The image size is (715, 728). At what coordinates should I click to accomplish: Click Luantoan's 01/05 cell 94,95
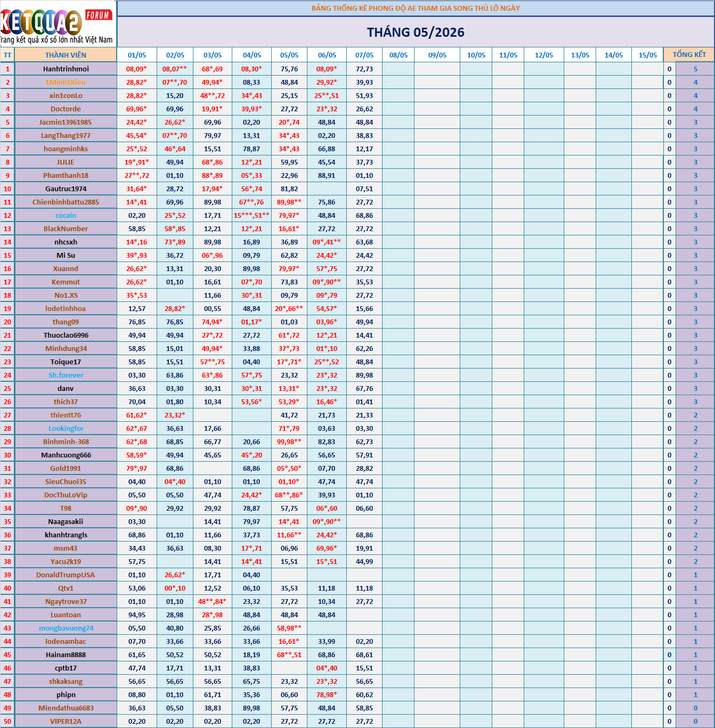click(x=137, y=615)
